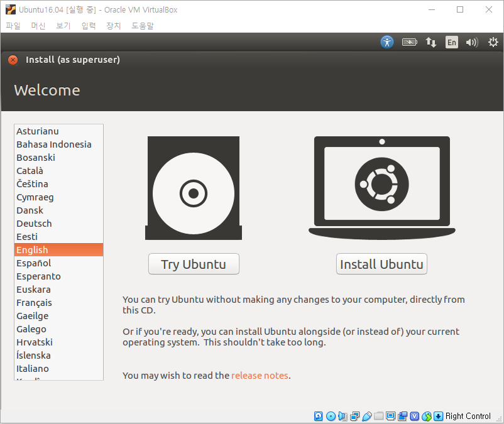Click the network adapters status icon

(x=355, y=416)
